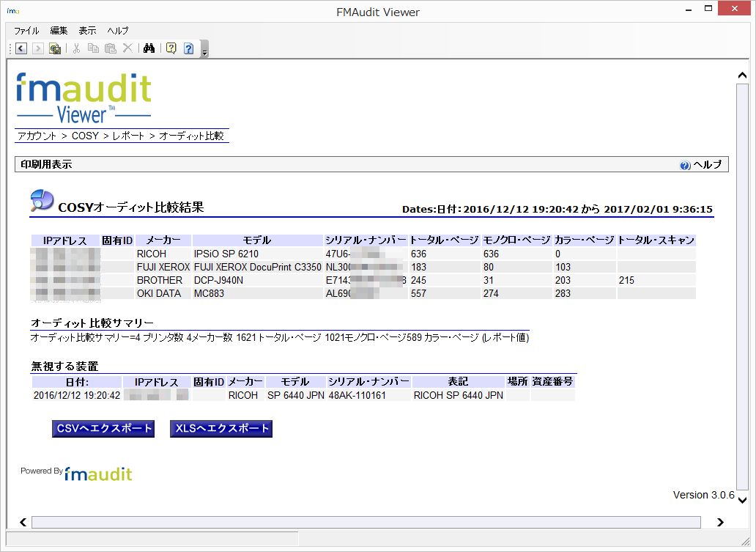Click the カラー・ページ column header
This screenshot has width=756, height=552.
(x=585, y=240)
